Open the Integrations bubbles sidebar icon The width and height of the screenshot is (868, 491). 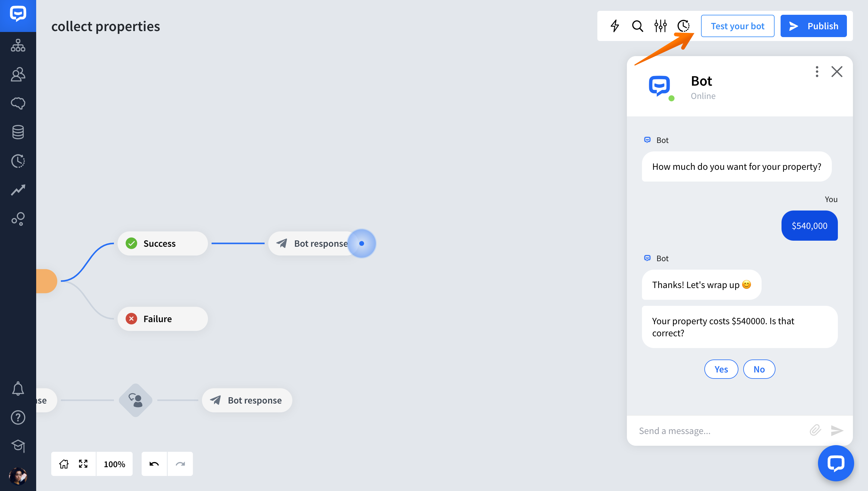(x=18, y=219)
